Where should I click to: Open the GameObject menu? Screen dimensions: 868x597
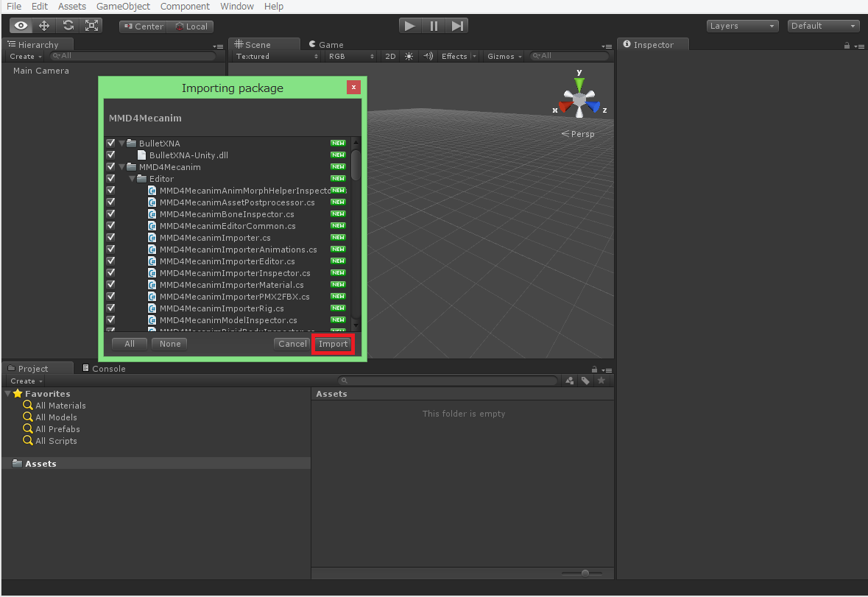(x=123, y=7)
